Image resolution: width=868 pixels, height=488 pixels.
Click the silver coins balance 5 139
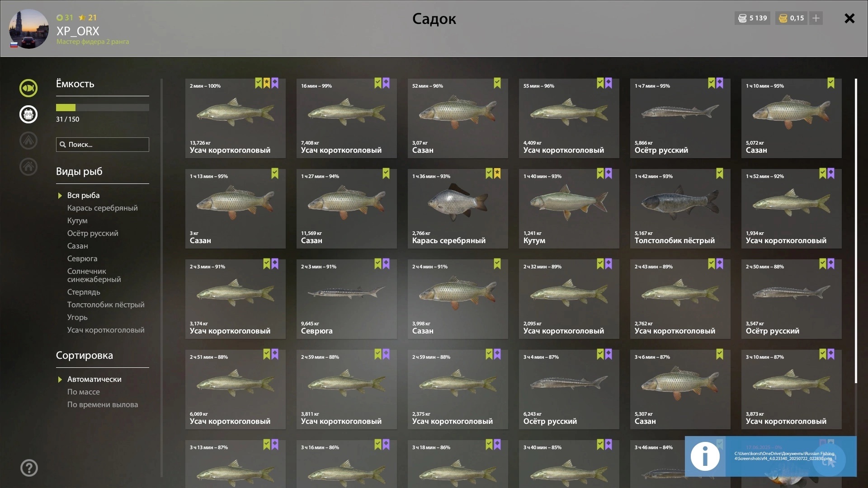point(753,18)
